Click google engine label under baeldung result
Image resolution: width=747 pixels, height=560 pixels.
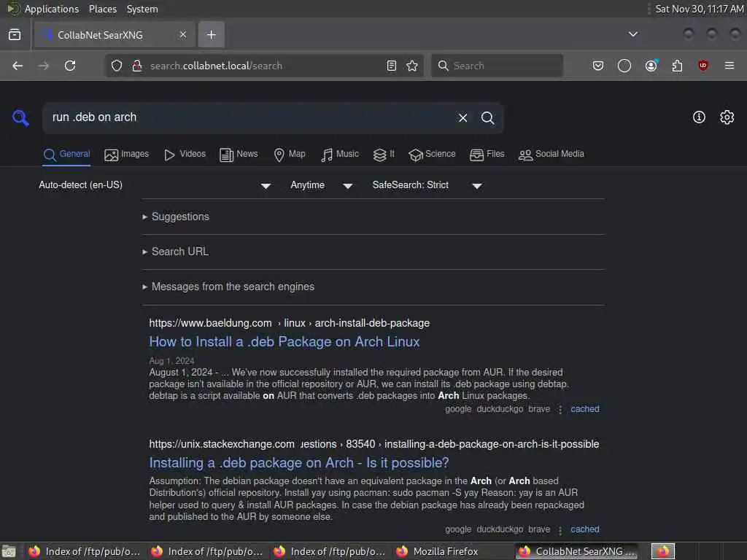coord(458,409)
